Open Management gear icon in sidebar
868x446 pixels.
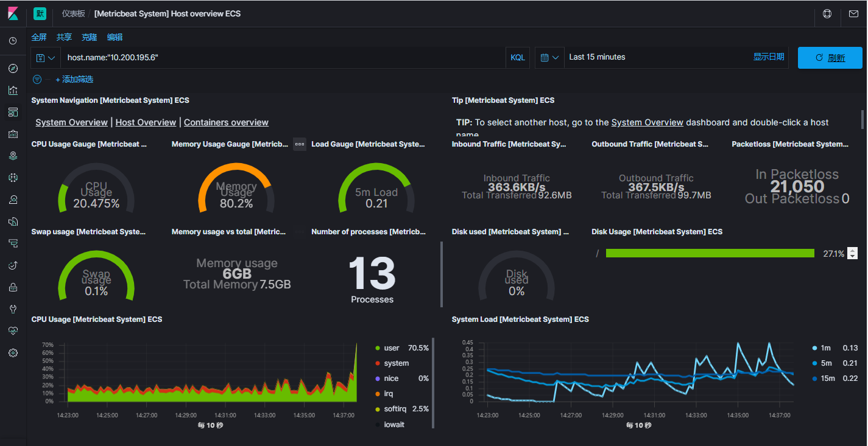(13, 353)
